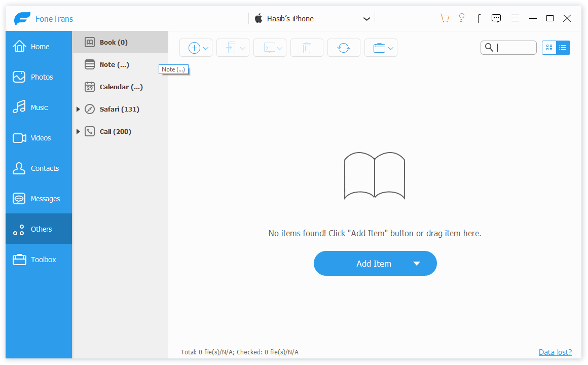This screenshot has width=588, height=365.
Task: Click the delete trash icon
Action: [x=307, y=47]
